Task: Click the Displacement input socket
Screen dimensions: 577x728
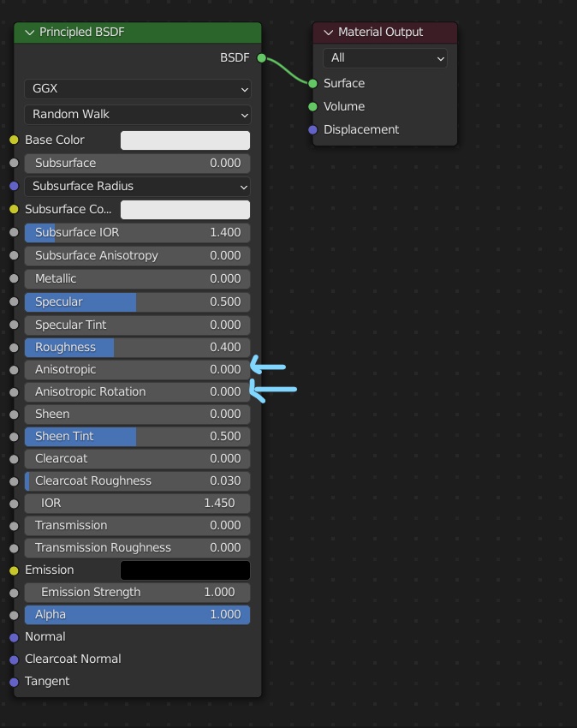Action: (312, 130)
